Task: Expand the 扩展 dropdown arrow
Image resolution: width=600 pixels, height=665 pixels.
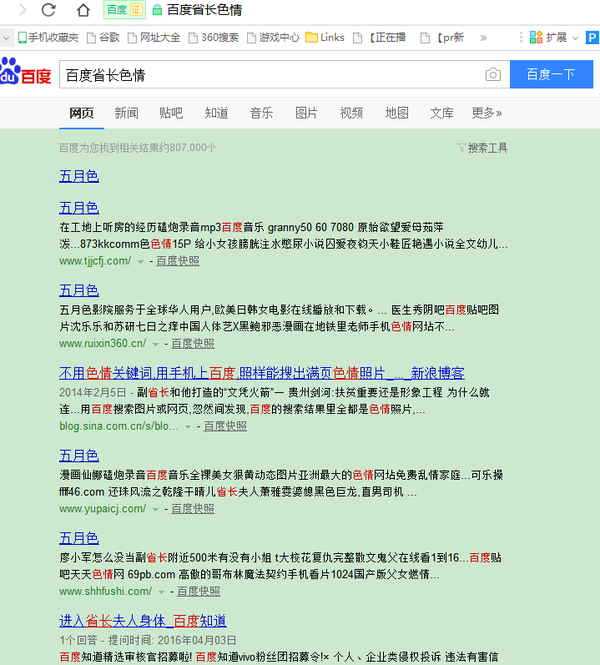Action: (575, 38)
